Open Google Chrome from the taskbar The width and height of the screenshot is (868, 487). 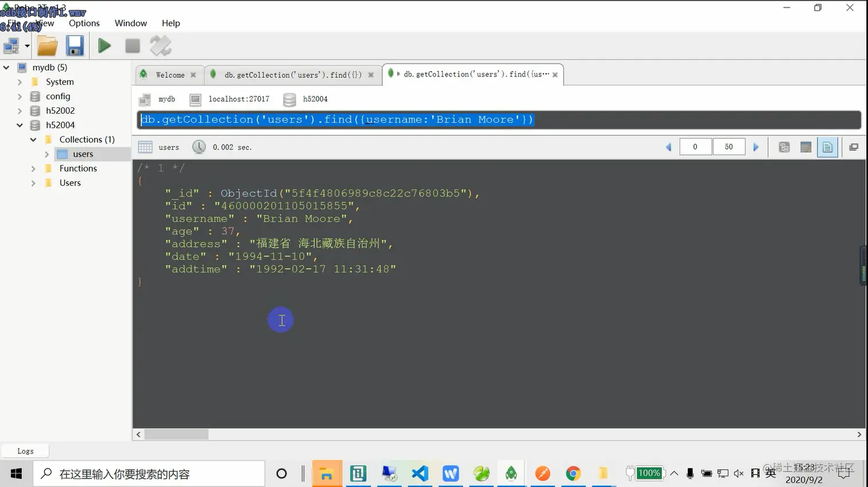(x=573, y=474)
